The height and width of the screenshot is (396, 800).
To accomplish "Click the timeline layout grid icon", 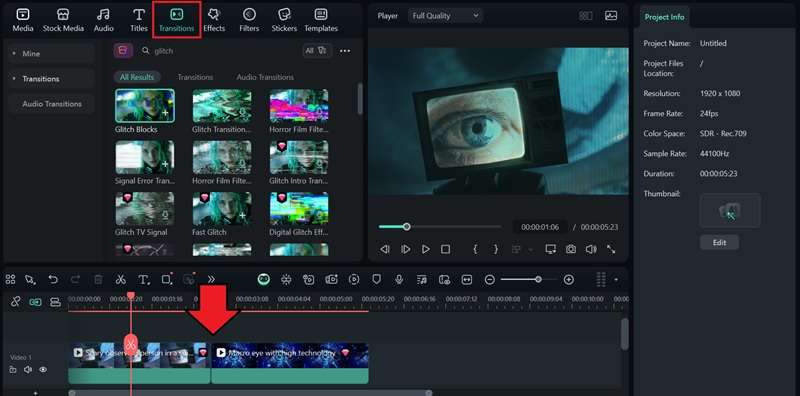I will [x=11, y=279].
